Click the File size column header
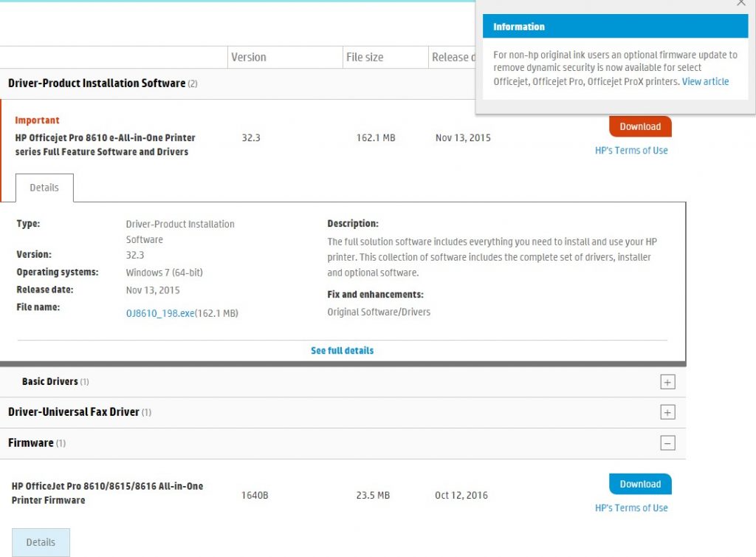This screenshot has height=557, width=756. (365, 58)
